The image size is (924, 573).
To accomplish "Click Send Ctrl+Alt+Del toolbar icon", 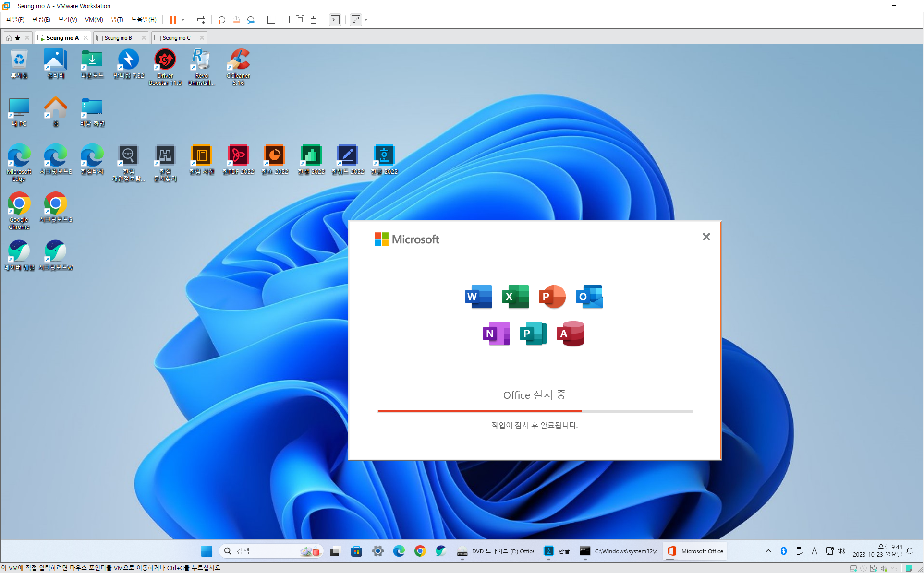I will [x=201, y=20].
